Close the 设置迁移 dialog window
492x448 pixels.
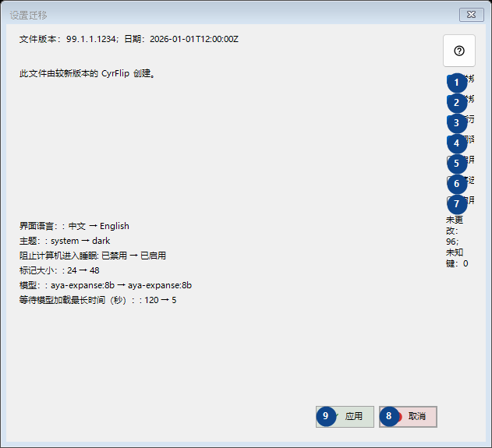point(471,15)
